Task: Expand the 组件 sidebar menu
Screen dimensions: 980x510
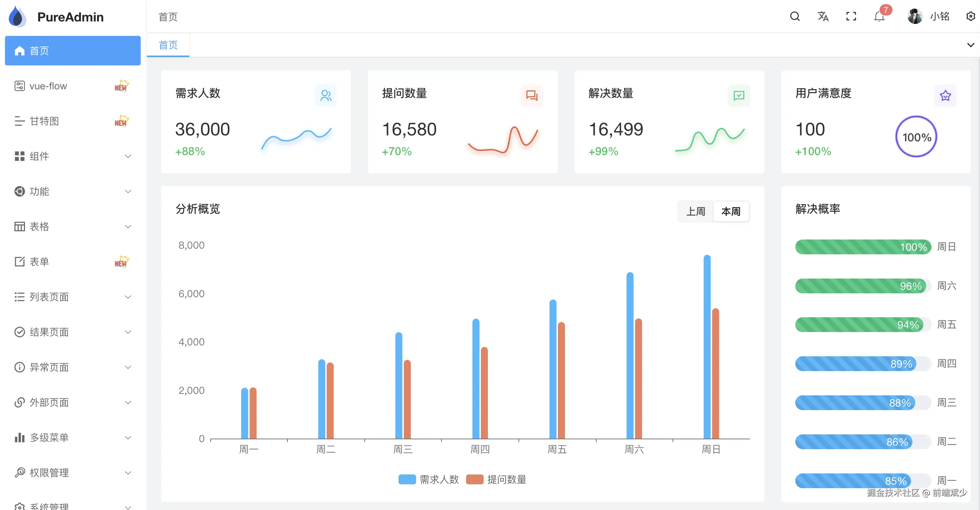Action: coord(72,156)
